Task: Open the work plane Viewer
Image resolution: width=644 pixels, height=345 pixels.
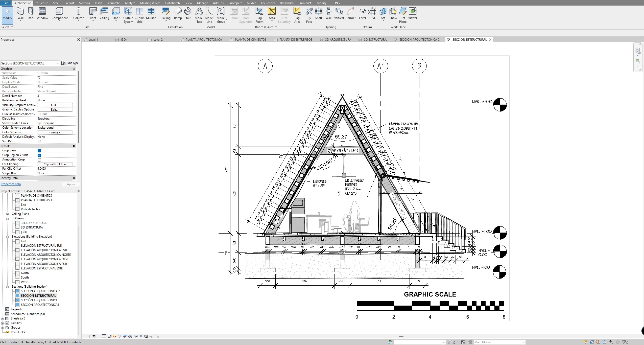Action: pos(413,14)
